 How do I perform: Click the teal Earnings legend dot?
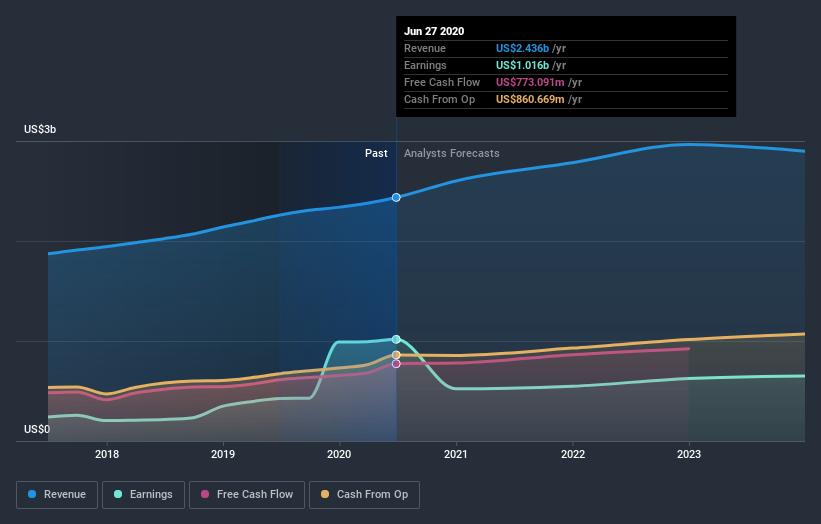point(118,494)
